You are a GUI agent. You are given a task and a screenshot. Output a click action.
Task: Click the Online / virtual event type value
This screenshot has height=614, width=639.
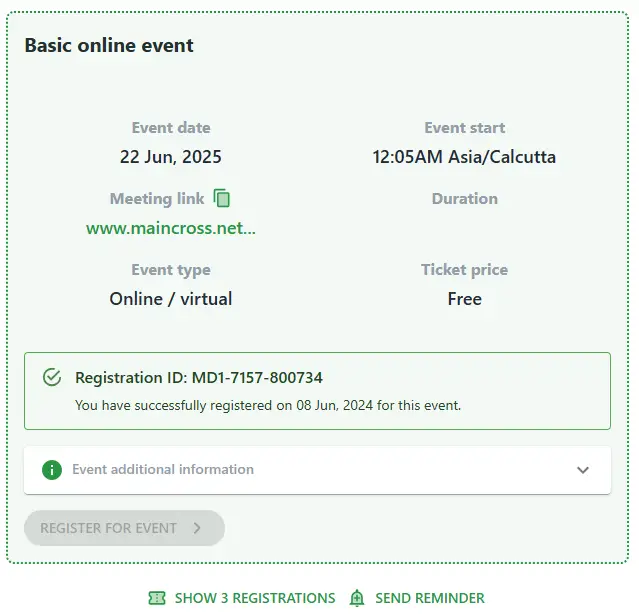pos(171,299)
